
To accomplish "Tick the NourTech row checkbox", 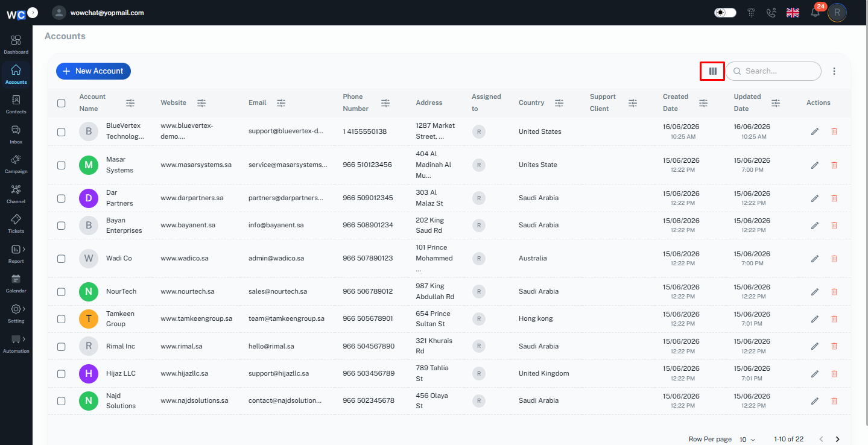I will [61, 292].
